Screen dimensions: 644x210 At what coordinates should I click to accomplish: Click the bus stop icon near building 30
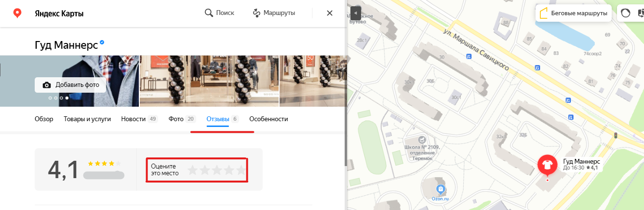469,56
